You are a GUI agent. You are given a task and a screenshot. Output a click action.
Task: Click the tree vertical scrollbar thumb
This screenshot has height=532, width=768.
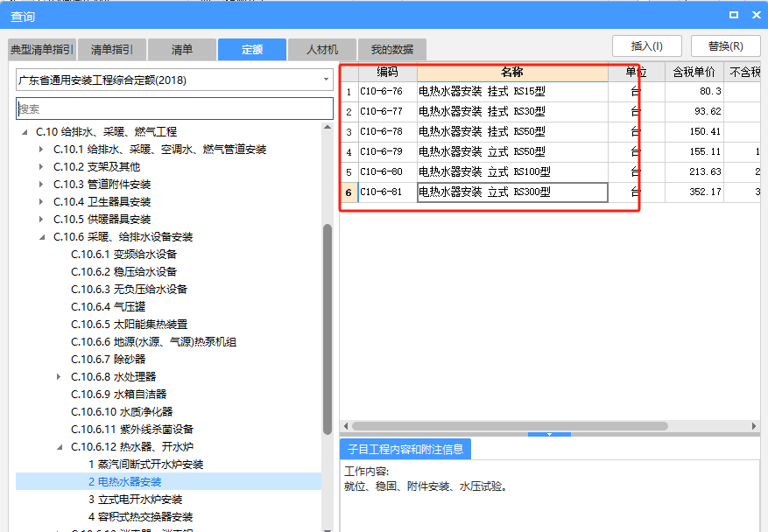click(328, 329)
